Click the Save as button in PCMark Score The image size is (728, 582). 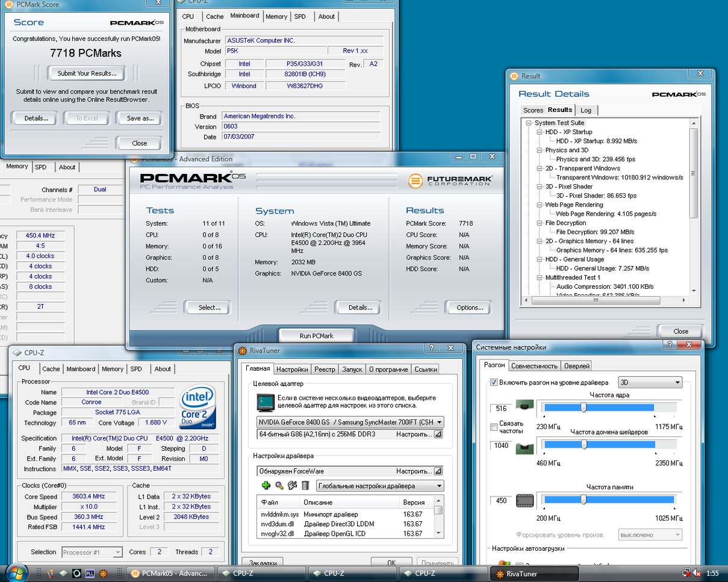pos(140,119)
